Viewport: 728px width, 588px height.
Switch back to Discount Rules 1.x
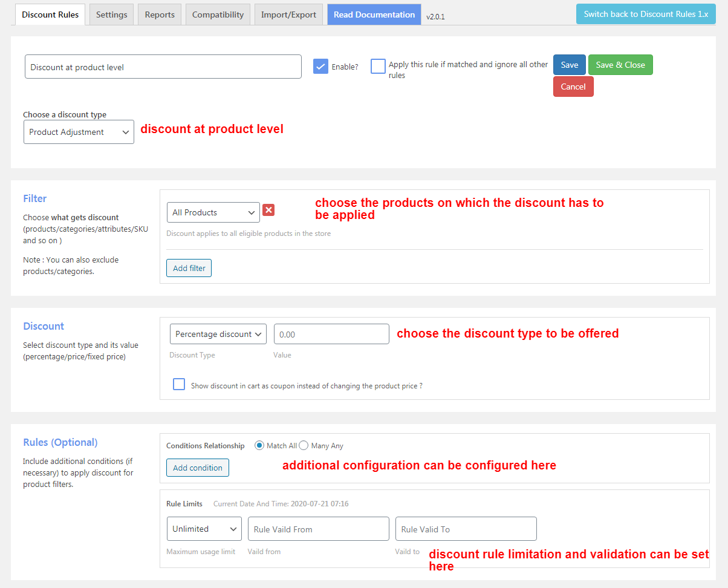tap(646, 13)
